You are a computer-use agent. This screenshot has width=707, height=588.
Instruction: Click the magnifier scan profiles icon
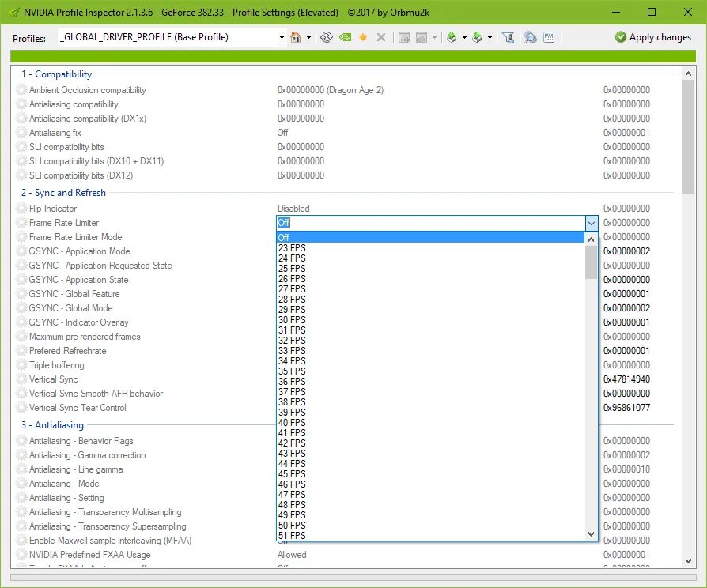[530, 37]
